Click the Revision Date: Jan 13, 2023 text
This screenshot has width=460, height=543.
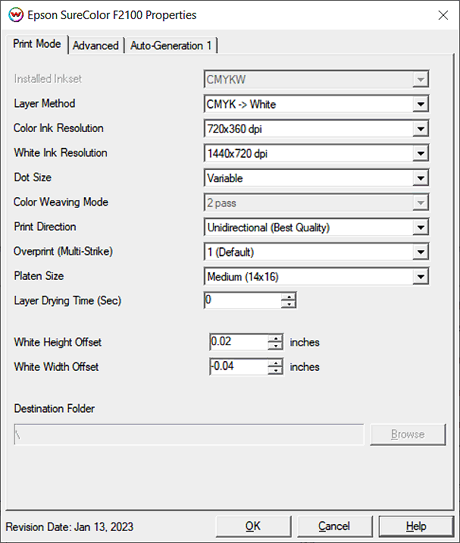point(70,527)
